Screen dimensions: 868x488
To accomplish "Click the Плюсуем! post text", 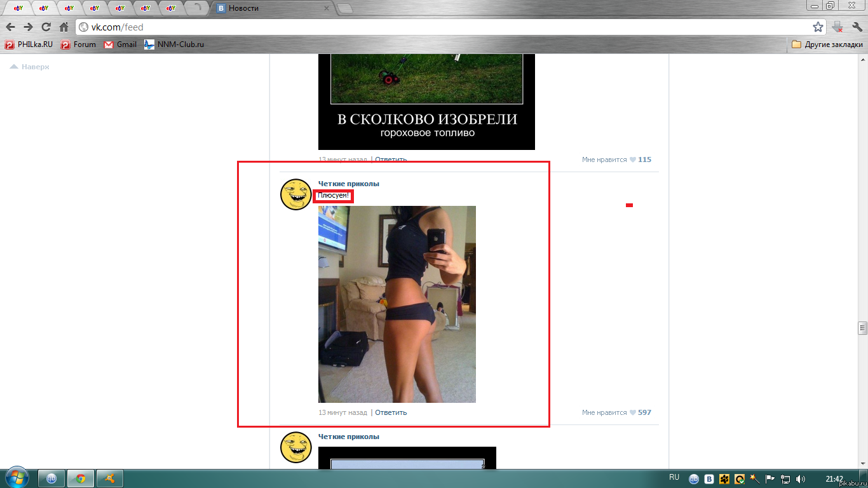I will [x=334, y=196].
